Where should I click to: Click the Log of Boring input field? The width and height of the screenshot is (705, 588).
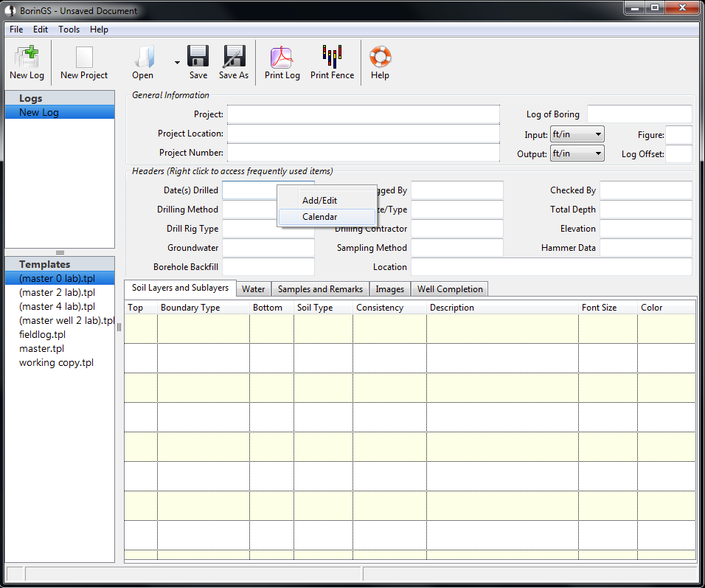639,114
